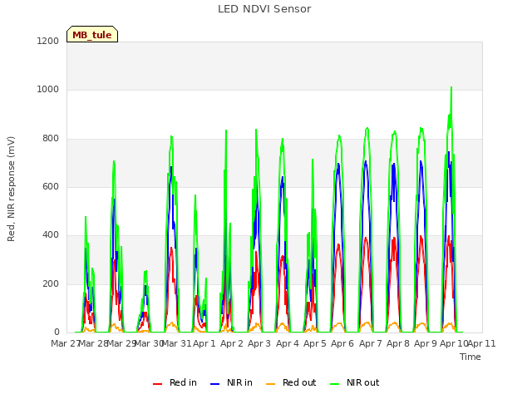Click the Apr 2 x-axis tick label
Image resolution: width=532 pixels, height=399 pixels.
(x=232, y=343)
